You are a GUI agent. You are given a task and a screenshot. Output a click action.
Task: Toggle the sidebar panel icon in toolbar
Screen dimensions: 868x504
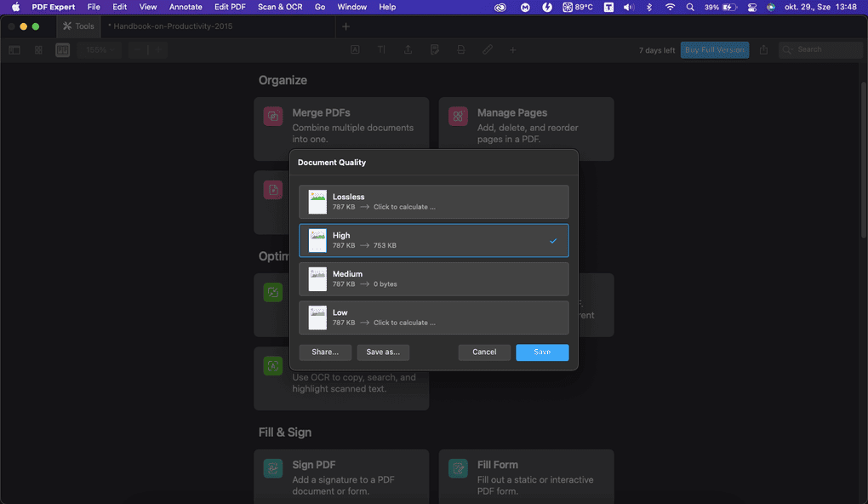click(x=14, y=50)
